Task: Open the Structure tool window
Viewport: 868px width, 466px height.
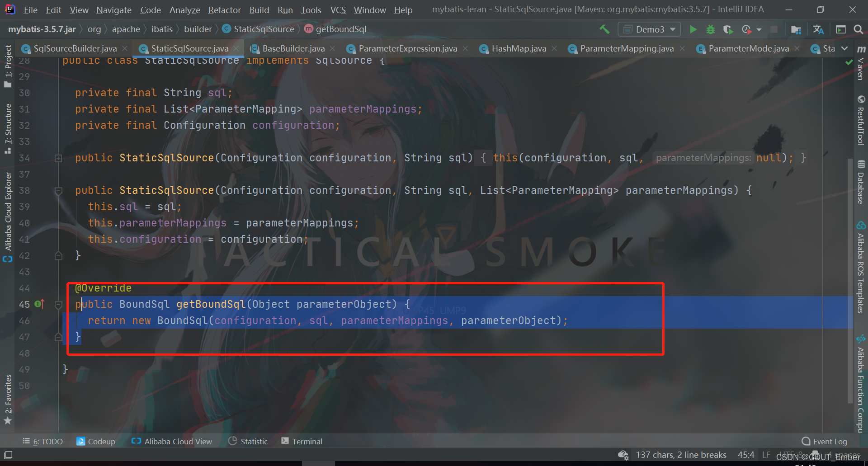Action: pos(8,129)
